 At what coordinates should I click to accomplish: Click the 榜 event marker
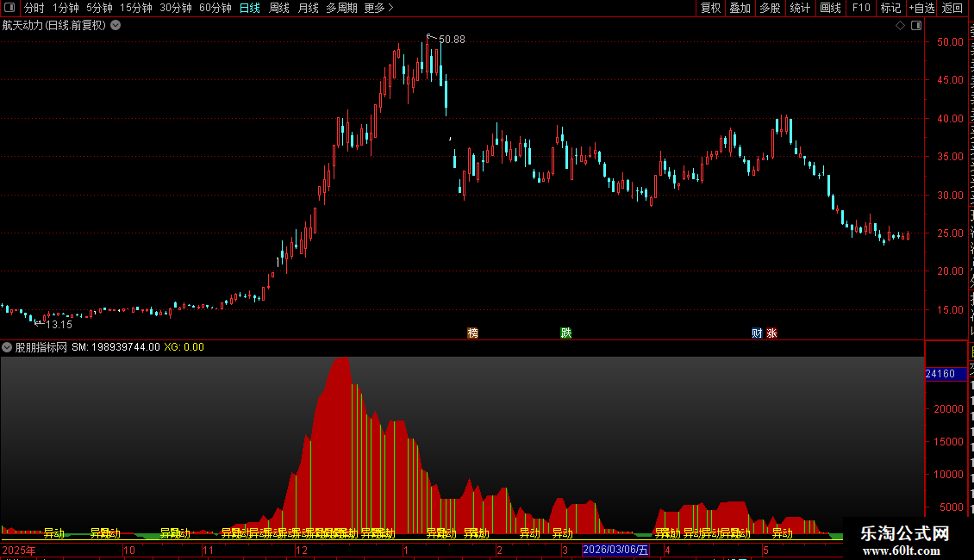click(x=472, y=333)
